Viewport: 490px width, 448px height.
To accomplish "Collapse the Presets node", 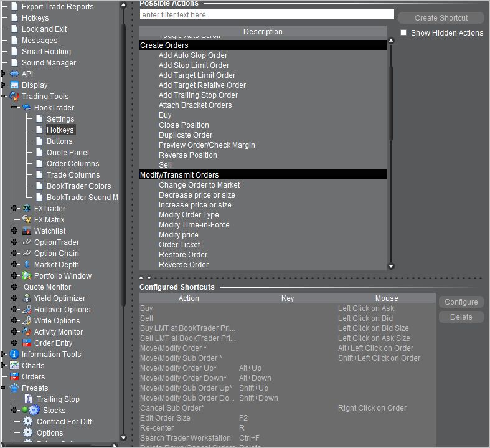I will pyautogui.click(x=3, y=388).
